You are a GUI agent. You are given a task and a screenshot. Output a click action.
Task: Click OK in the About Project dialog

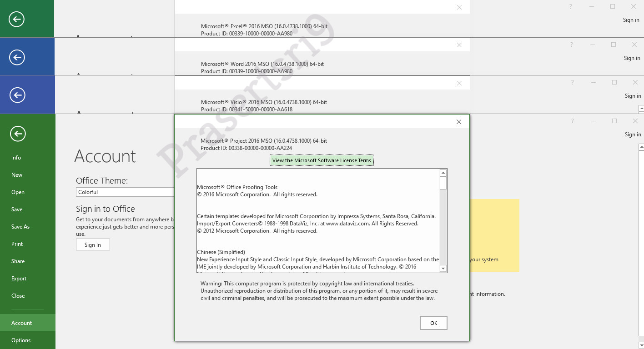click(433, 323)
